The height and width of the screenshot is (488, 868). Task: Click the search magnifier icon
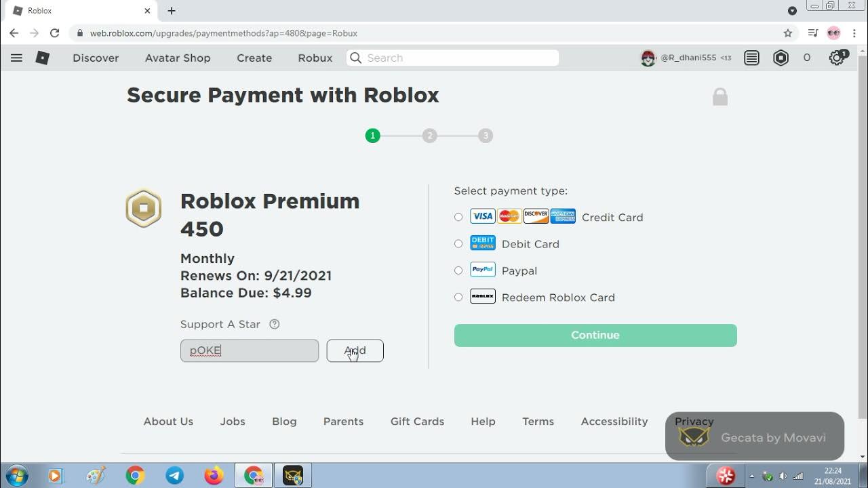(x=355, y=58)
